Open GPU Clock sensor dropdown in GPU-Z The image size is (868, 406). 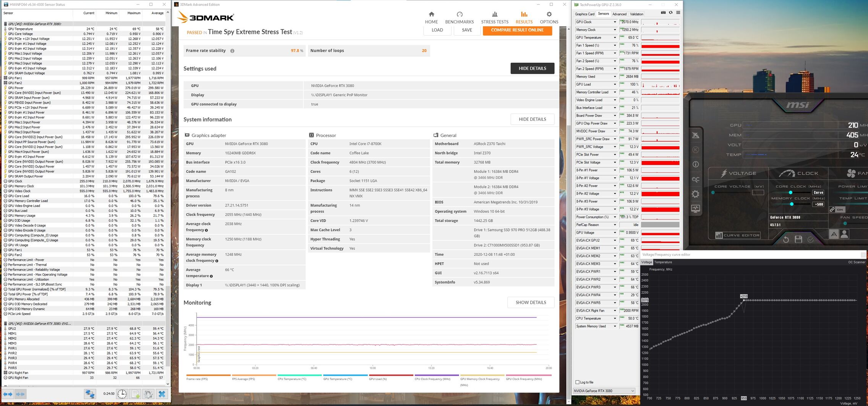coord(615,22)
